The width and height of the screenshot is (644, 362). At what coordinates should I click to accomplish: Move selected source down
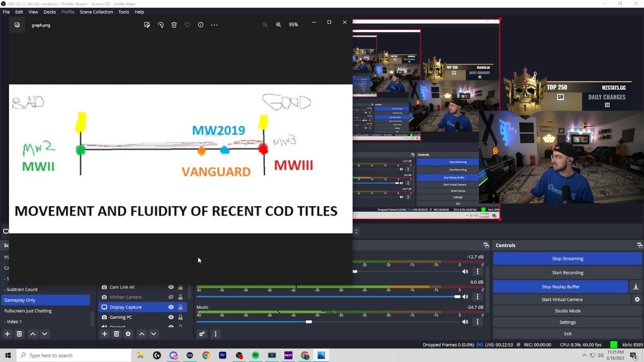153,334
